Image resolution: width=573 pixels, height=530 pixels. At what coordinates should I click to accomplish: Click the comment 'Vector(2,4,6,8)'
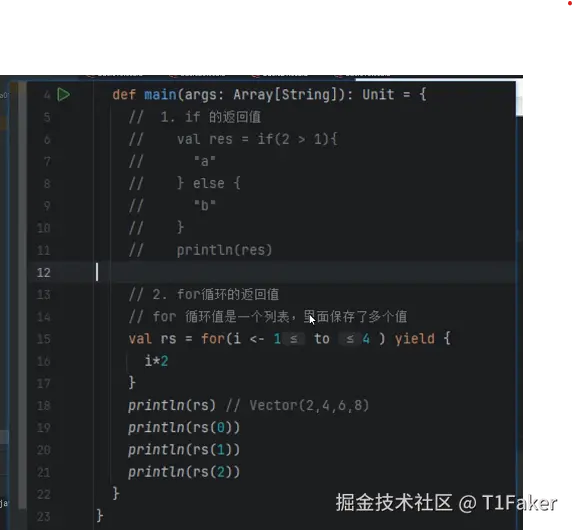(x=309, y=405)
